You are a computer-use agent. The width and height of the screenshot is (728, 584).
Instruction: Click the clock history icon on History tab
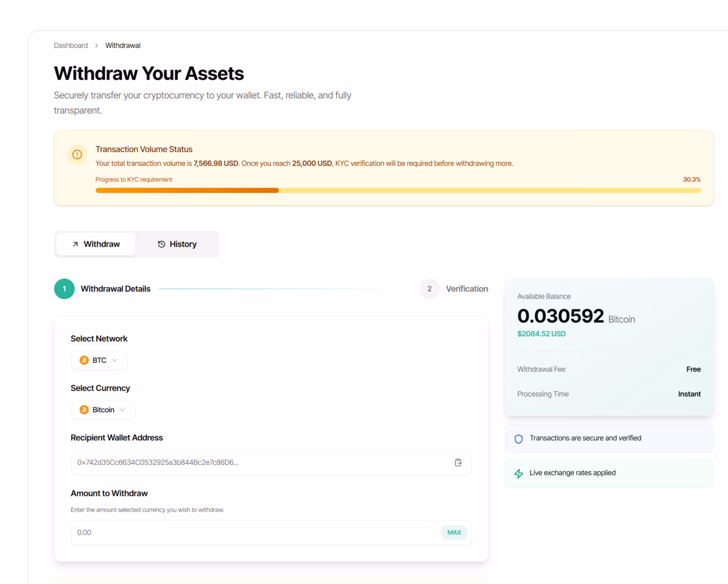[161, 244]
